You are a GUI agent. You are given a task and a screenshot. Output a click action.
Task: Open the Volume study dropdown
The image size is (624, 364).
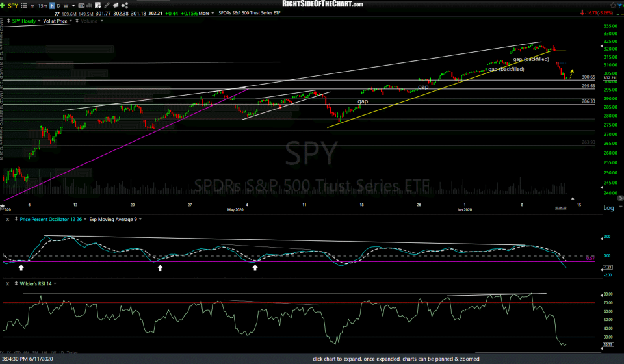point(102,21)
